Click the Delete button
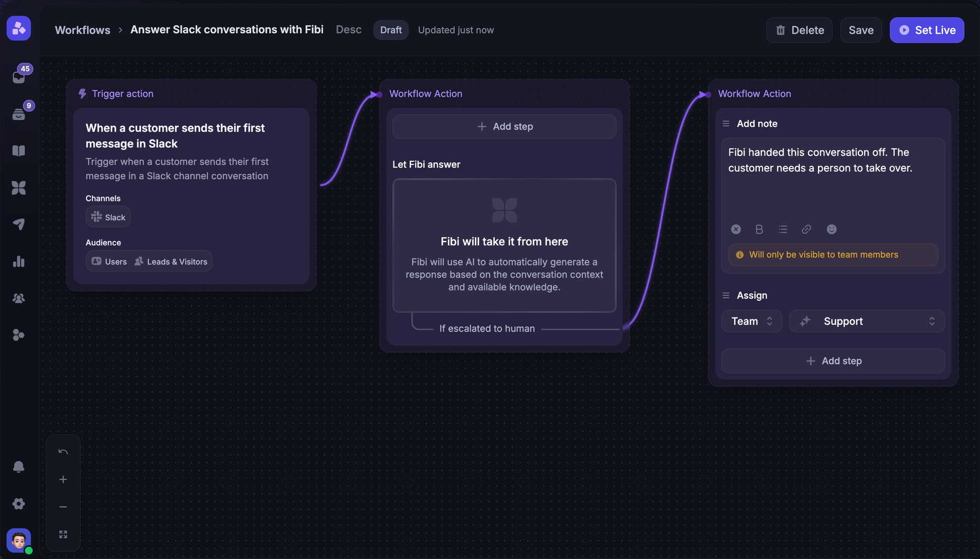Image resolution: width=980 pixels, height=559 pixels. pos(799,30)
